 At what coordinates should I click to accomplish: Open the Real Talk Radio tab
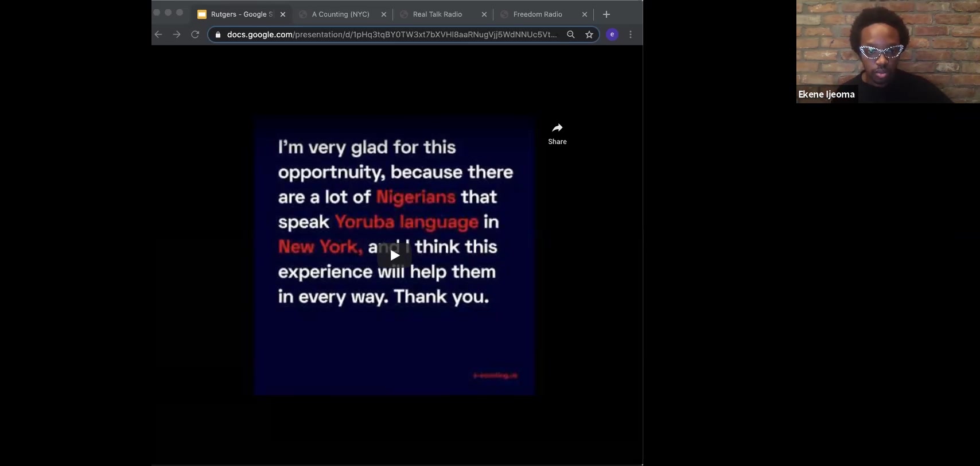437,14
